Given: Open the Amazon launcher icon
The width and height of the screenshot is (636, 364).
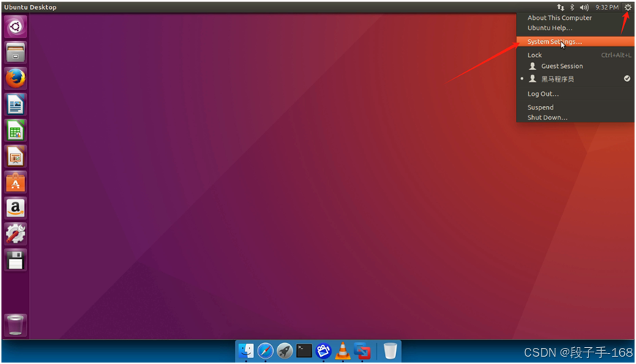Looking at the screenshot, I should [15, 208].
